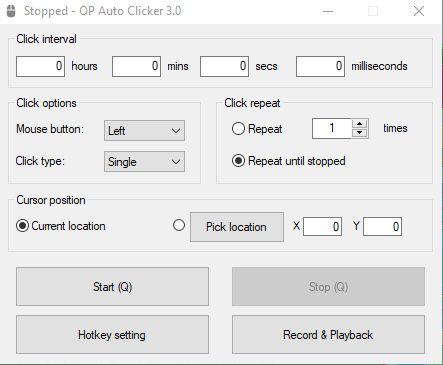Click the 'Click repeat' group label
This screenshot has width=443, height=365.
(252, 103)
